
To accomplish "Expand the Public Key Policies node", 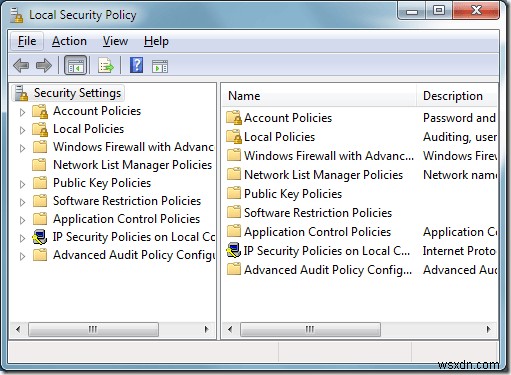I will 22,184.
